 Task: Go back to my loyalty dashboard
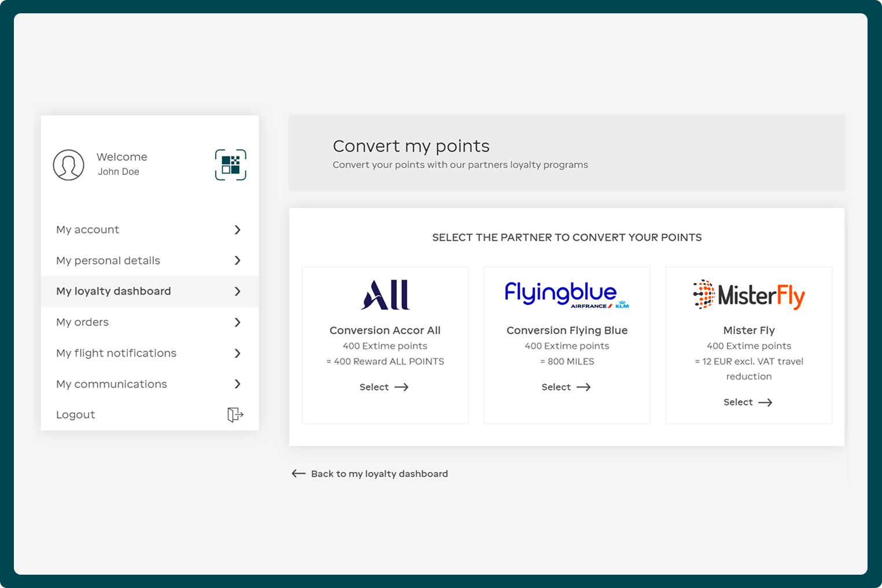click(370, 473)
